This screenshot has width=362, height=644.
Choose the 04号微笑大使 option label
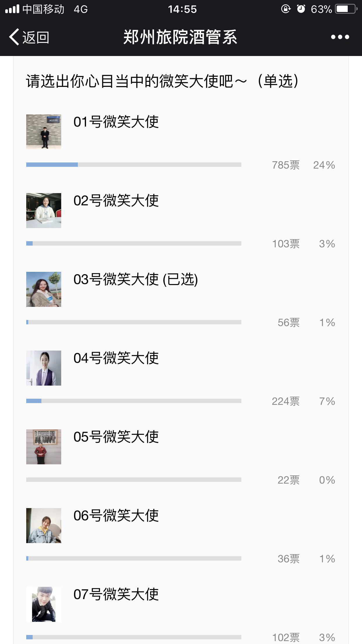[x=116, y=358]
